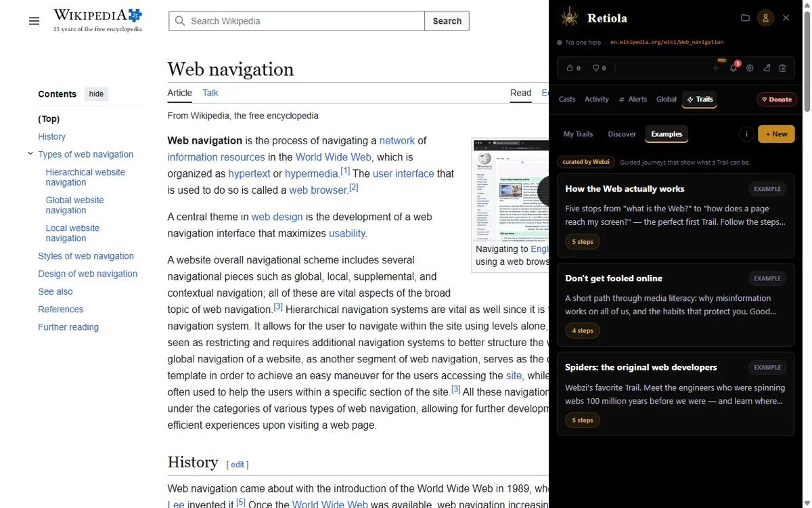Close the Retiola panel
Screen dimensions: 812x508
786,18
